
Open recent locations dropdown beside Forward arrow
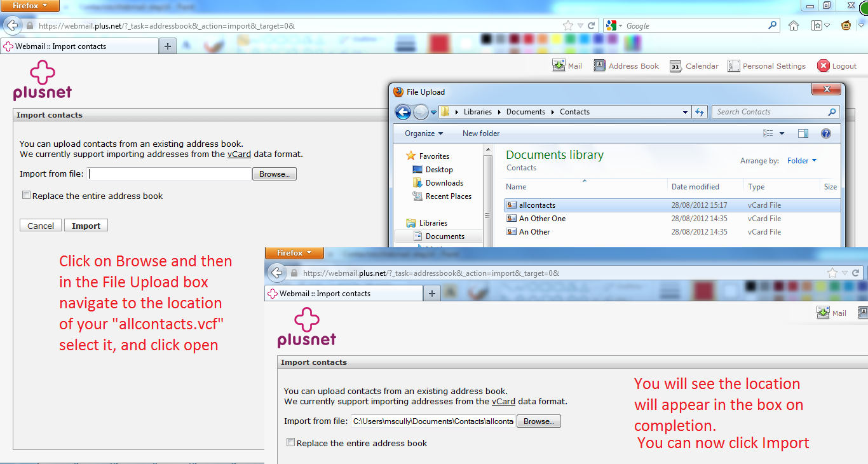[x=433, y=113]
